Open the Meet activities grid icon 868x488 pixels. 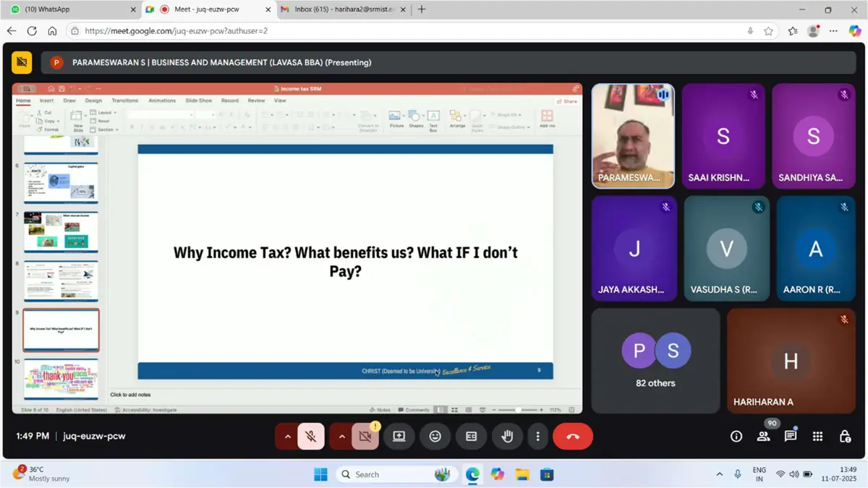[817, 436]
